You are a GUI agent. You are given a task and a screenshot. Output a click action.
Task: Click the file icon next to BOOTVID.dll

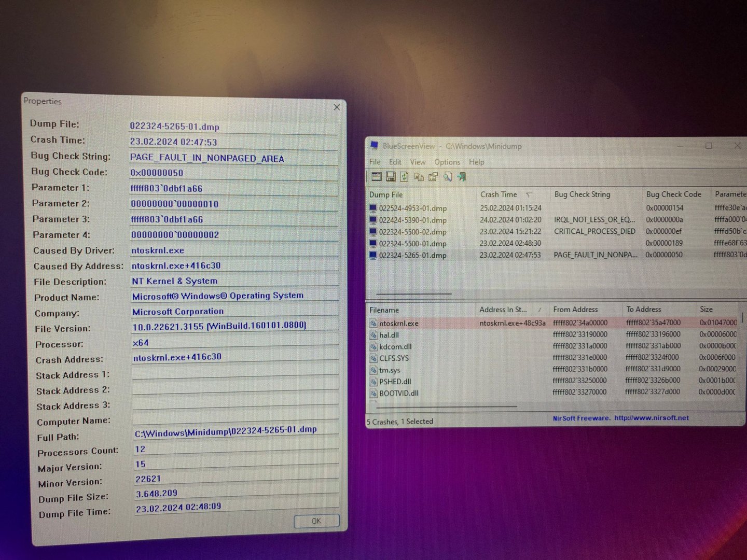373,394
